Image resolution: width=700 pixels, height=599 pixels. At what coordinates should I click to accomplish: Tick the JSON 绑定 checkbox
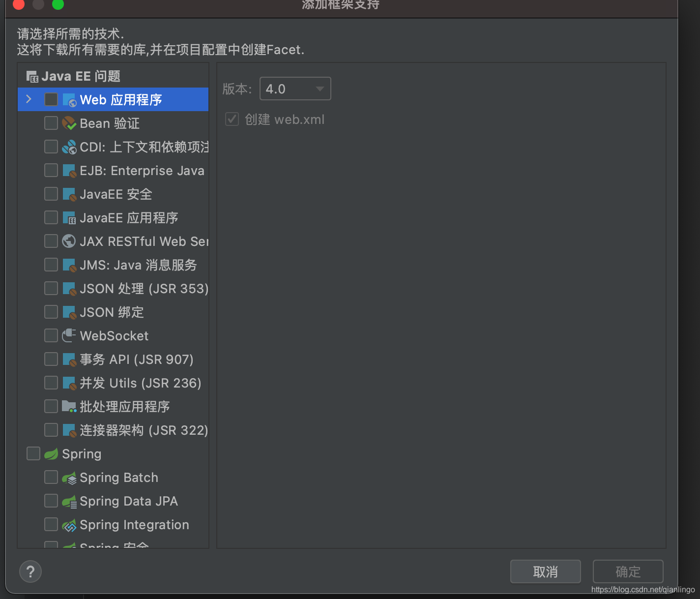[x=51, y=312]
